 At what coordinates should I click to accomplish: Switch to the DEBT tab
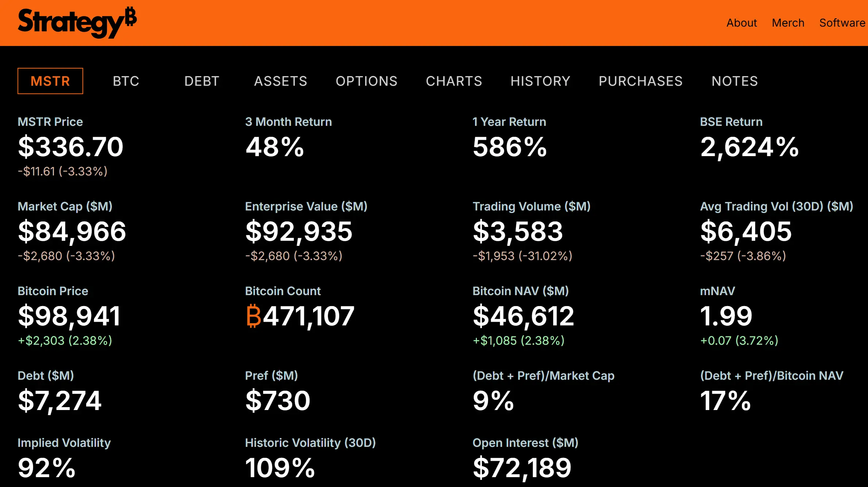(x=202, y=81)
